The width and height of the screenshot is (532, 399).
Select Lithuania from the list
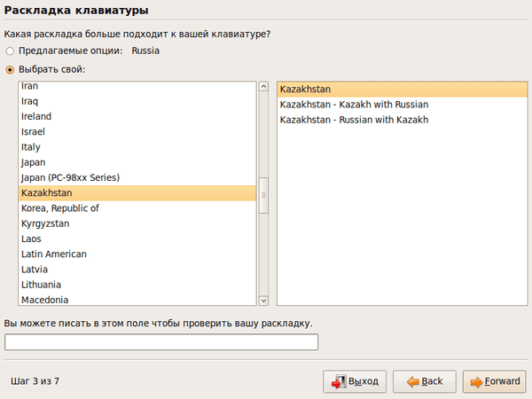137,285
